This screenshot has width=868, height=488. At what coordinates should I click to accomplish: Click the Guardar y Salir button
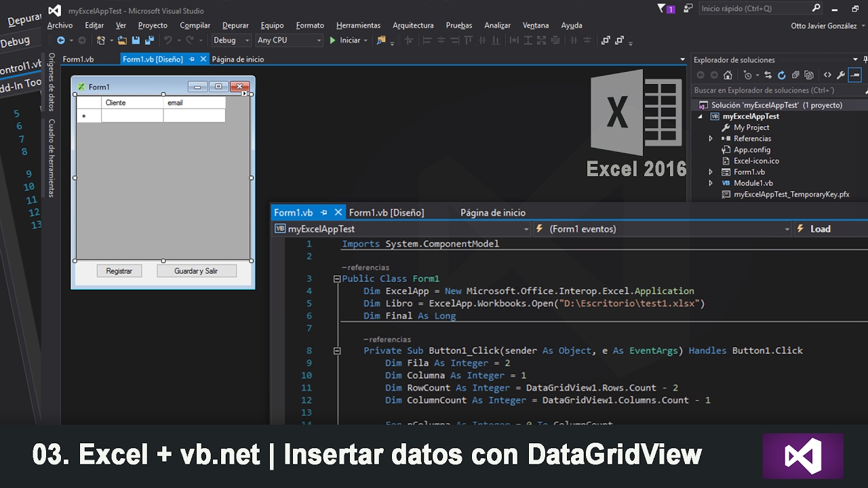(196, 271)
